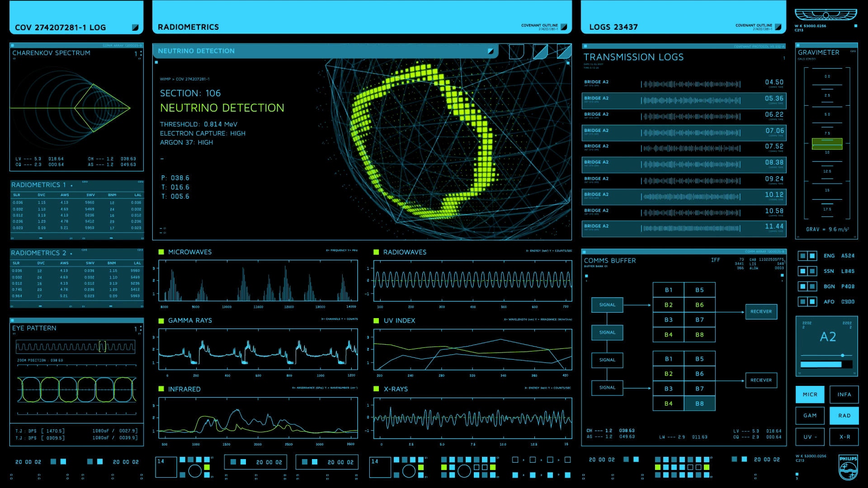
Task: Open the BRIDGE A2 07.06 transmission log
Action: (684, 132)
